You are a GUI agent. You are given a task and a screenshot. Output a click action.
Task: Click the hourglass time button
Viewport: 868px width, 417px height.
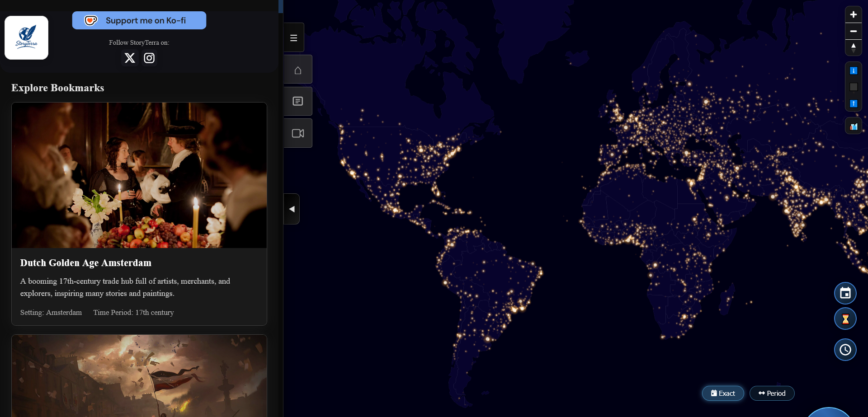point(845,319)
